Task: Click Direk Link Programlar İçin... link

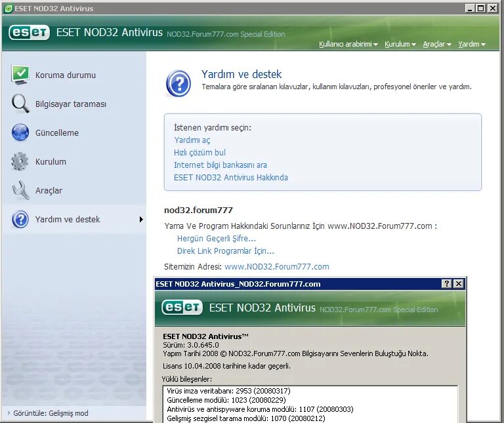Action: pyautogui.click(x=226, y=251)
